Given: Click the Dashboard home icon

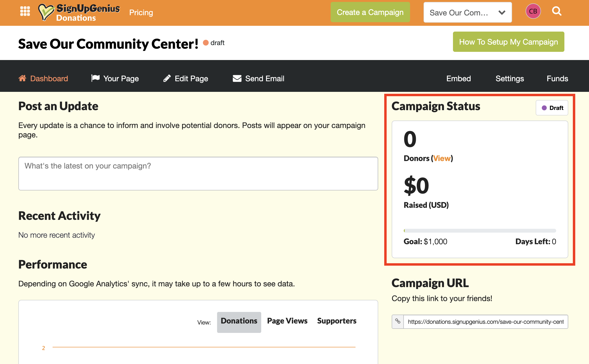Looking at the screenshot, I should pyautogui.click(x=22, y=78).
